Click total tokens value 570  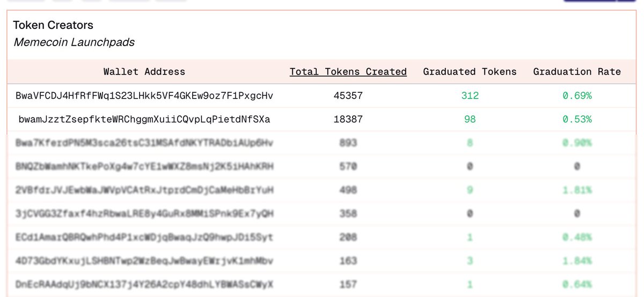click(x=348, y=167)
